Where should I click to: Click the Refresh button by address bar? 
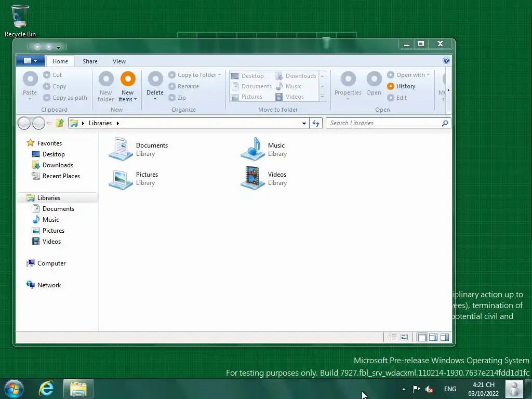pyautogui.click(x=316, y=123)
